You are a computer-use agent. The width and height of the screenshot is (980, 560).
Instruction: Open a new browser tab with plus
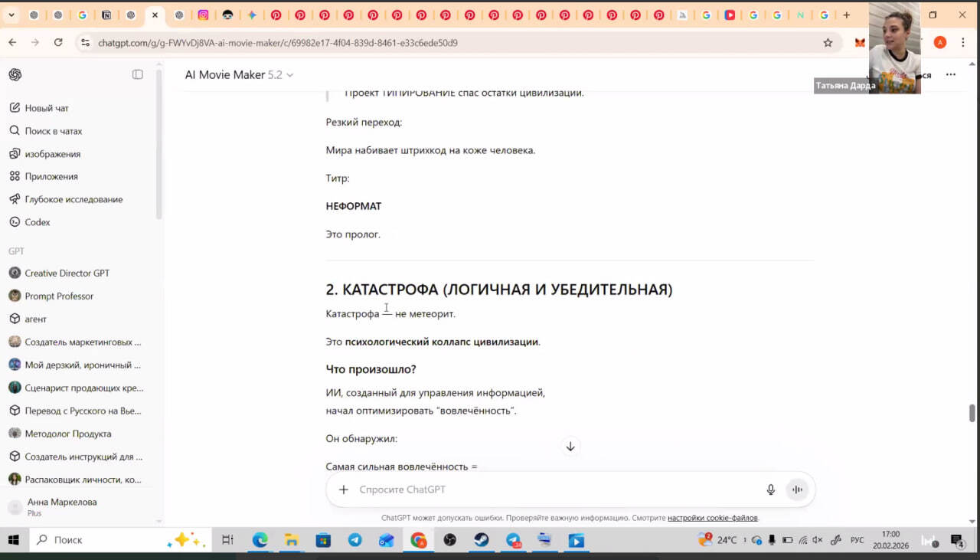[846, 15]
